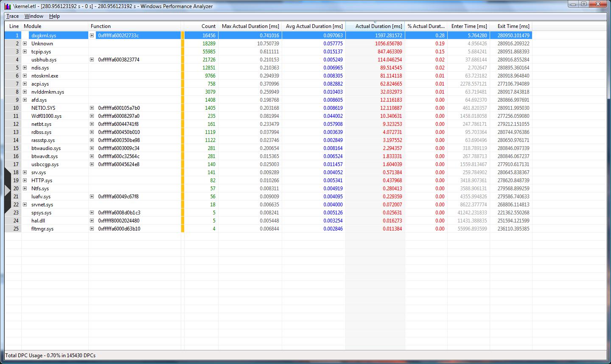The image size is (611, 364).
Task: Expand function 0xfffffa60008297a0 of Wdf01000.sys
Action: click(92, 116)
